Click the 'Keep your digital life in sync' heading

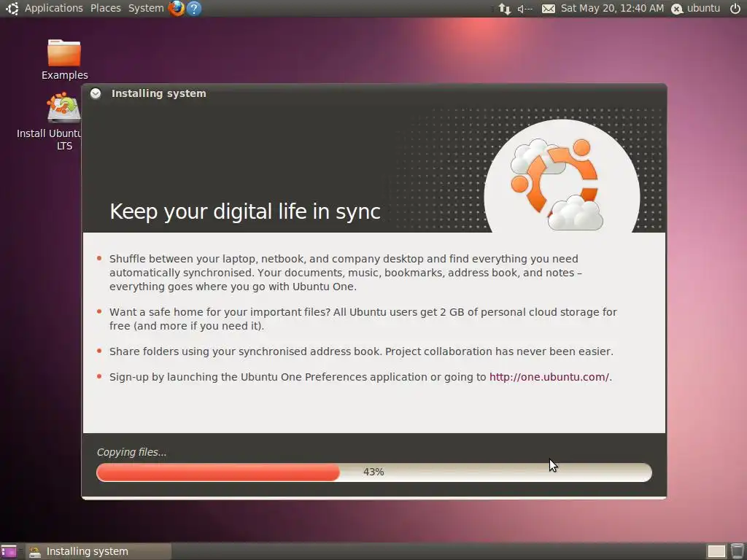pyautogui.click(x=245, y=211)
